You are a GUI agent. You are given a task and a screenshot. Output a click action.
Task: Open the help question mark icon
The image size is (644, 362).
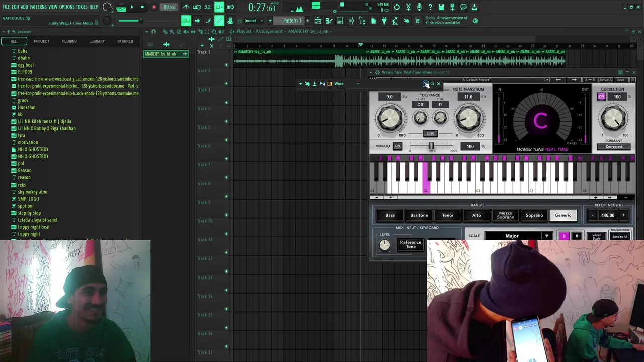click(x=430, y=7)
